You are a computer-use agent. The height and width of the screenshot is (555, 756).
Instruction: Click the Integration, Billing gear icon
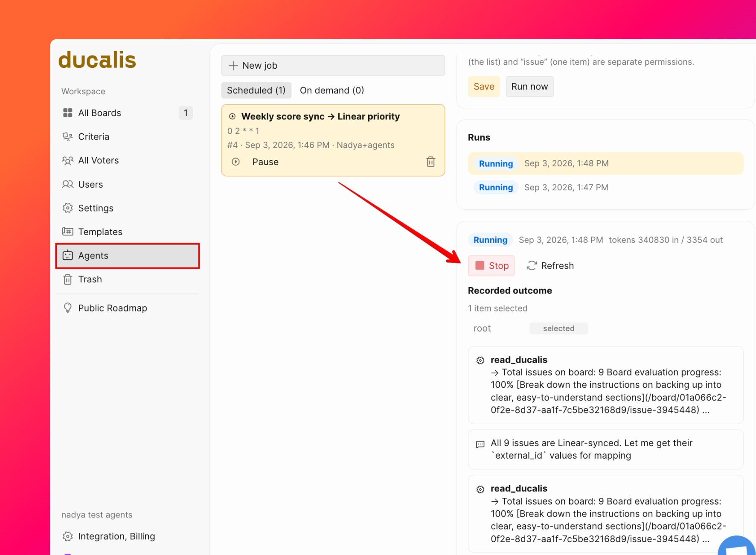(67, 536)
